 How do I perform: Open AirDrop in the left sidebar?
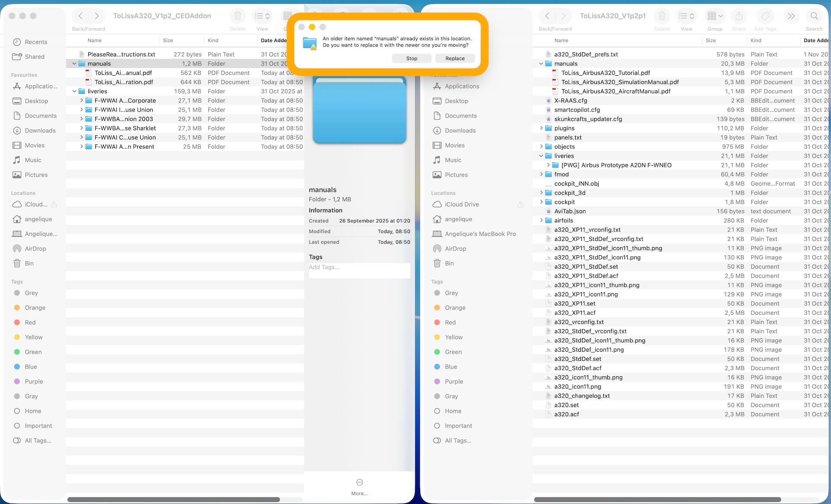35,249
